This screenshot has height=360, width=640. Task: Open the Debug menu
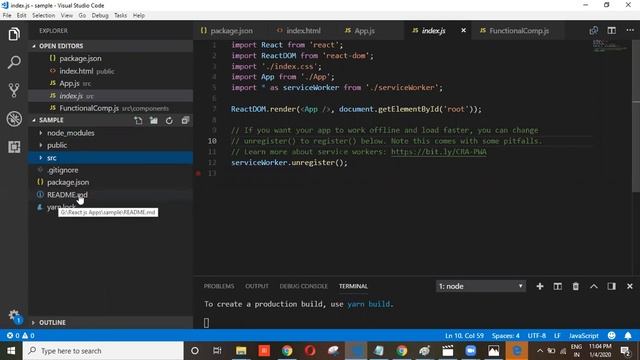100,15
